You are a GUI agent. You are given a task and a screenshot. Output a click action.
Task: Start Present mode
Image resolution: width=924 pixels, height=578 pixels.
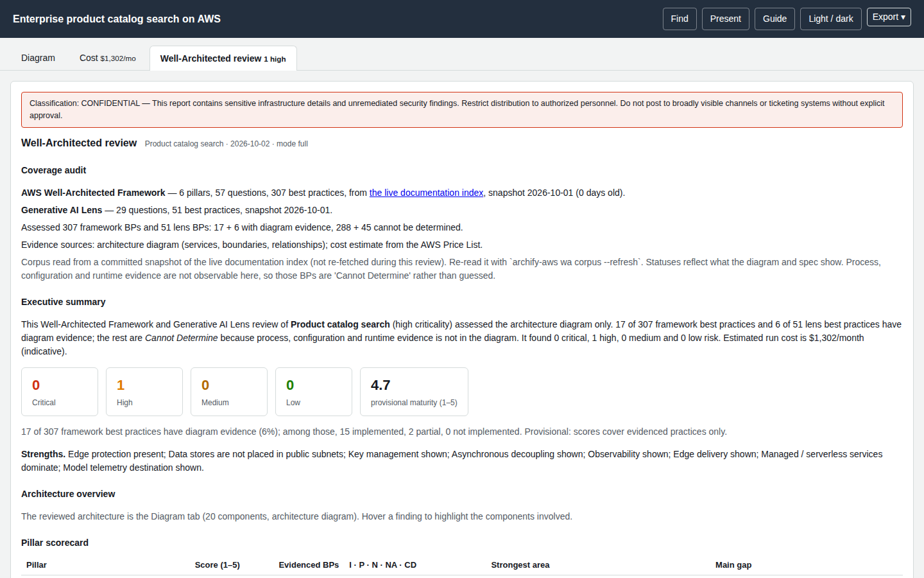[726, 19]
